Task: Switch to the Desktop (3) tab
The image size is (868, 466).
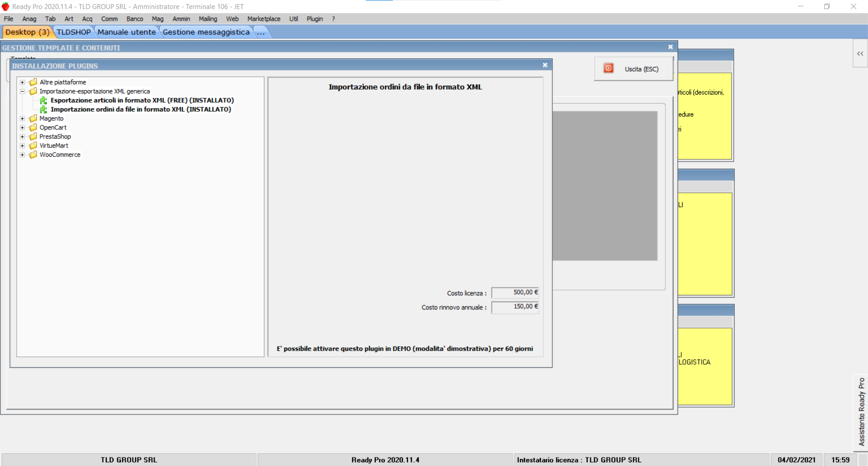Action: point(28,32)
